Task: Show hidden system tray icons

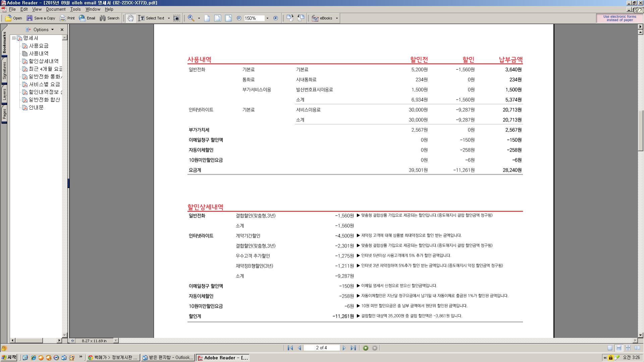Action: click(x=605, y=358)
